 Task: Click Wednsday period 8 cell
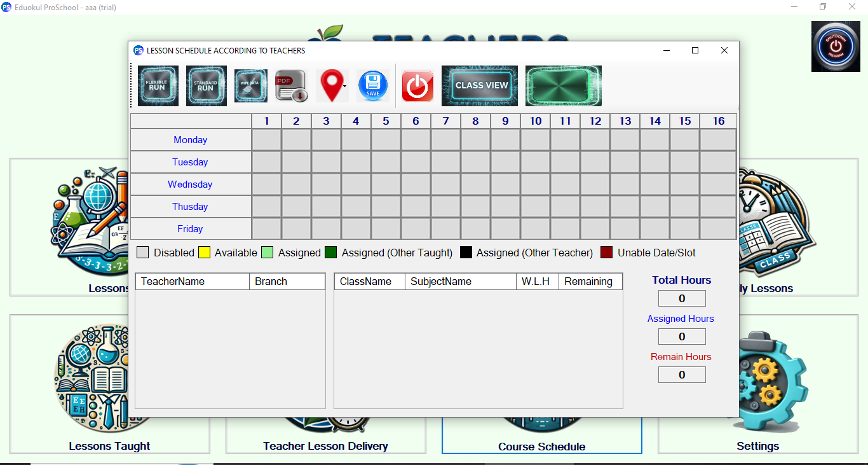[475, 184]
